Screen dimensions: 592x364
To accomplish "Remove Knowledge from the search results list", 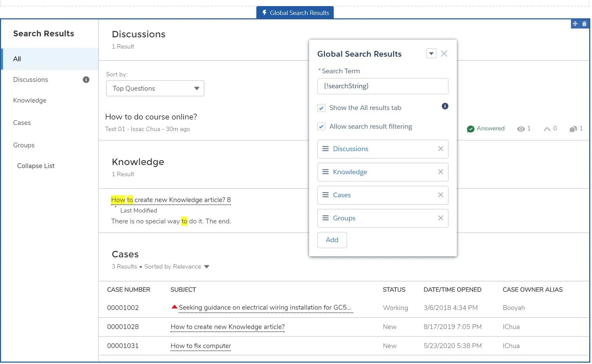I will coord(441,172).
